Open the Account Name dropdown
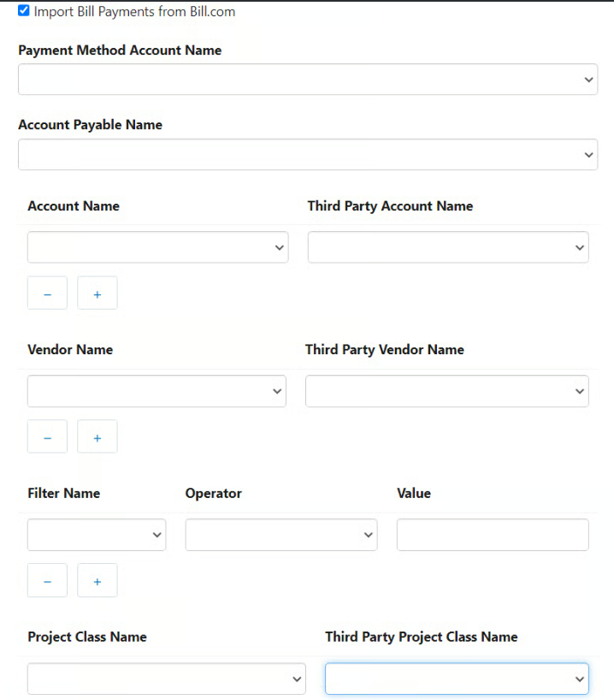 [157, 247]
